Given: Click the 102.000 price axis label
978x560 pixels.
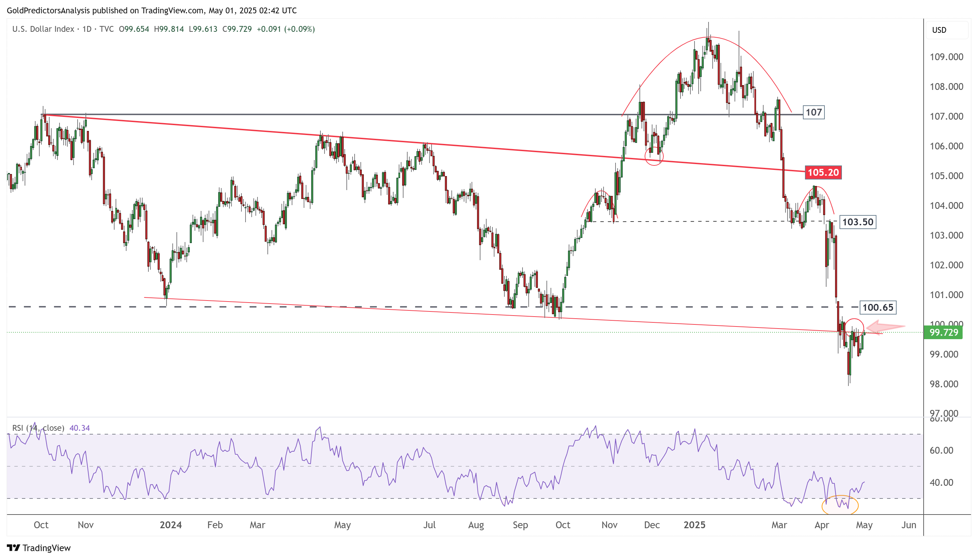Looking at the screenshot, I should (x=947, y=265).
